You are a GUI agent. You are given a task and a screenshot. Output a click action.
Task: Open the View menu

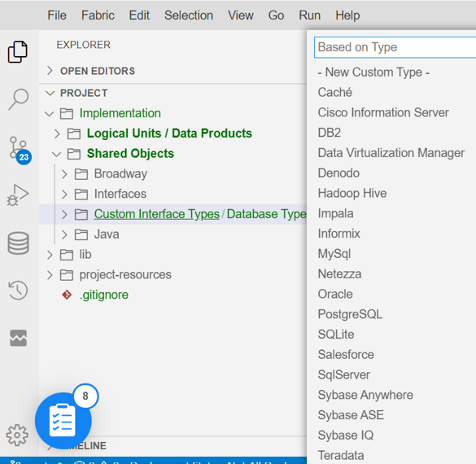coord(241,15)
